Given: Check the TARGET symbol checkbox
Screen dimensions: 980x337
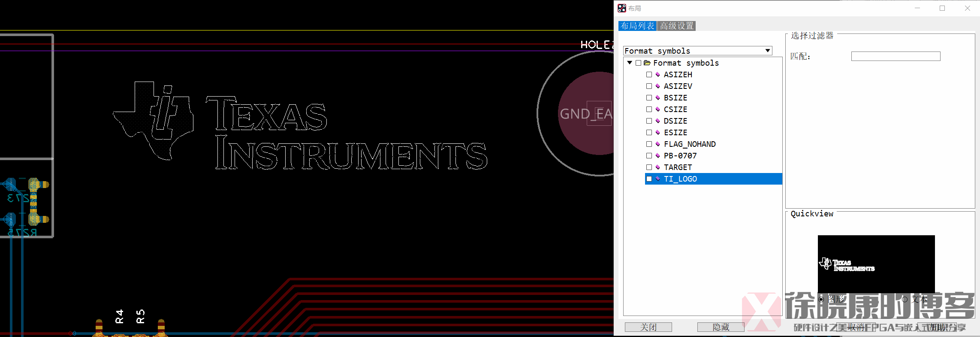Looking at the screenshot, I should click(x=649, y=167).
